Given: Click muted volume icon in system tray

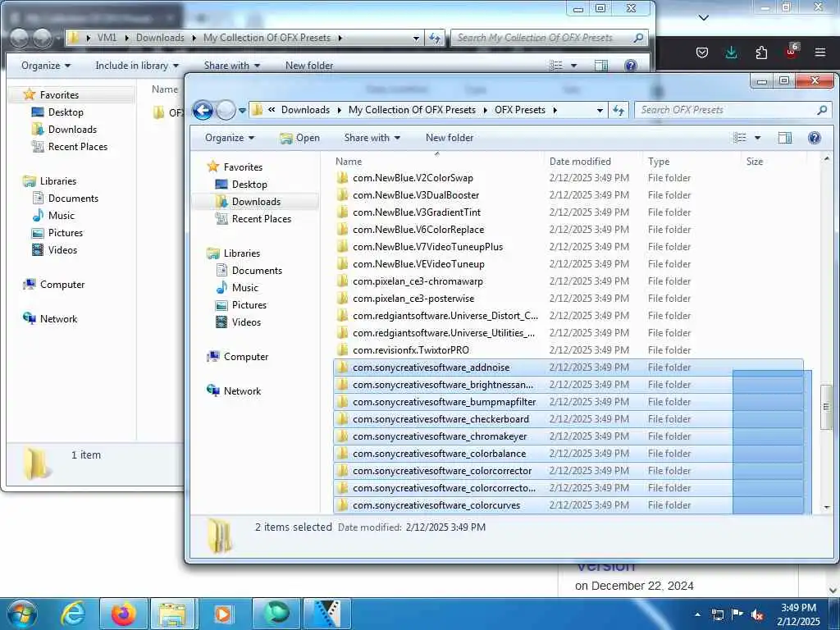Looking at the screenshot, I should pos(757,614).
